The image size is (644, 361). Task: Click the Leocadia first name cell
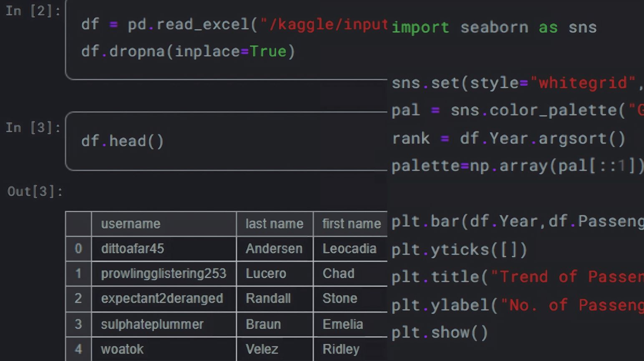[x=350, y=249]
